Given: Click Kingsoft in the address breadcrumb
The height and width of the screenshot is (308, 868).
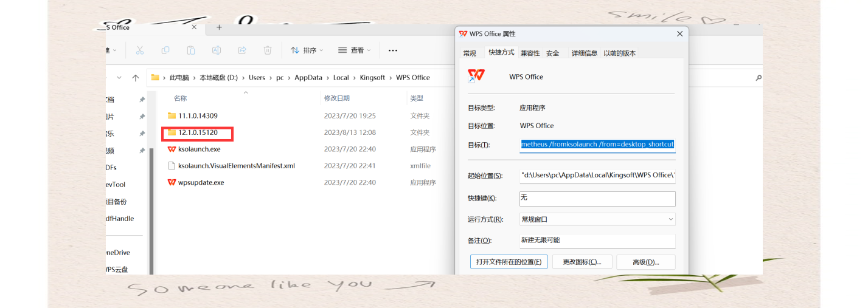Looking at the screenshot, I should pyautogui.click(x=372, y=78).
